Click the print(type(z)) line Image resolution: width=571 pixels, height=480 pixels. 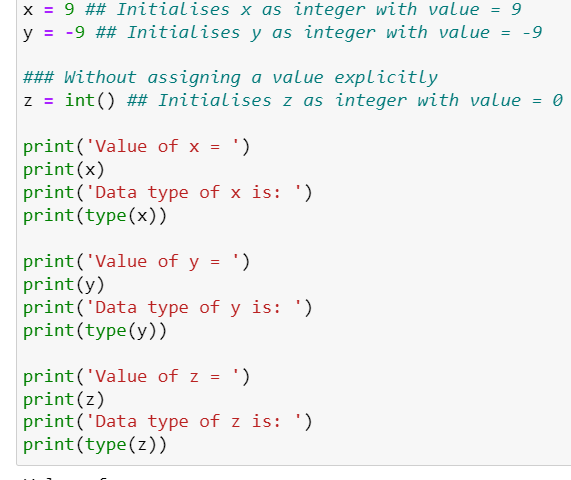[x=95, y=445]
